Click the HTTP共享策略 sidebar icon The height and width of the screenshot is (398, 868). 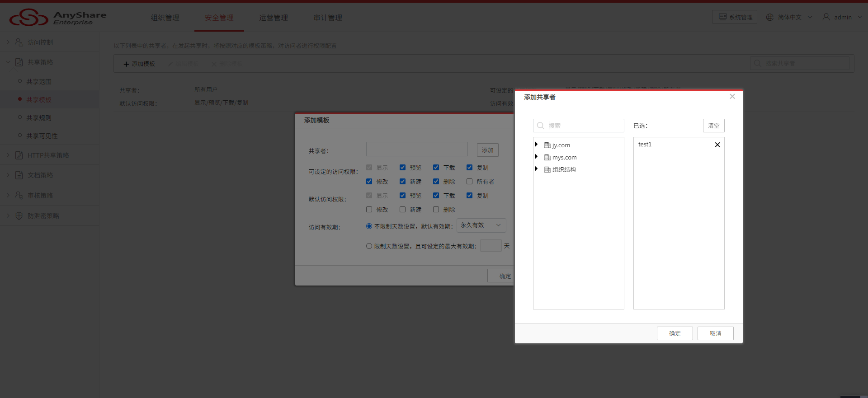pyautogui.click(x=19, y=155)
